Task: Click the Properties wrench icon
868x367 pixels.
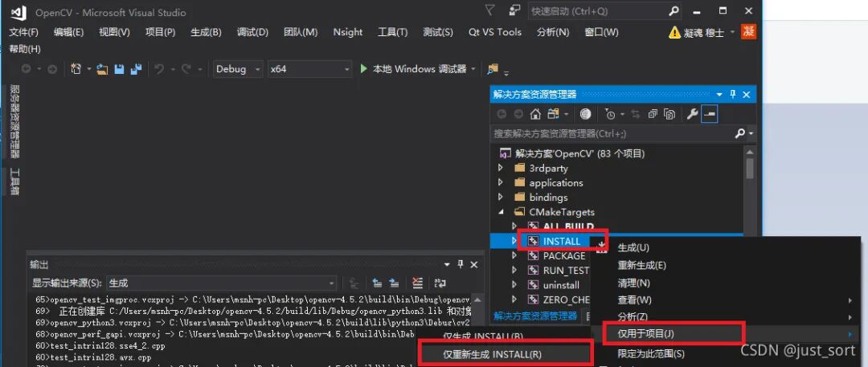Action: pos(692,114)
